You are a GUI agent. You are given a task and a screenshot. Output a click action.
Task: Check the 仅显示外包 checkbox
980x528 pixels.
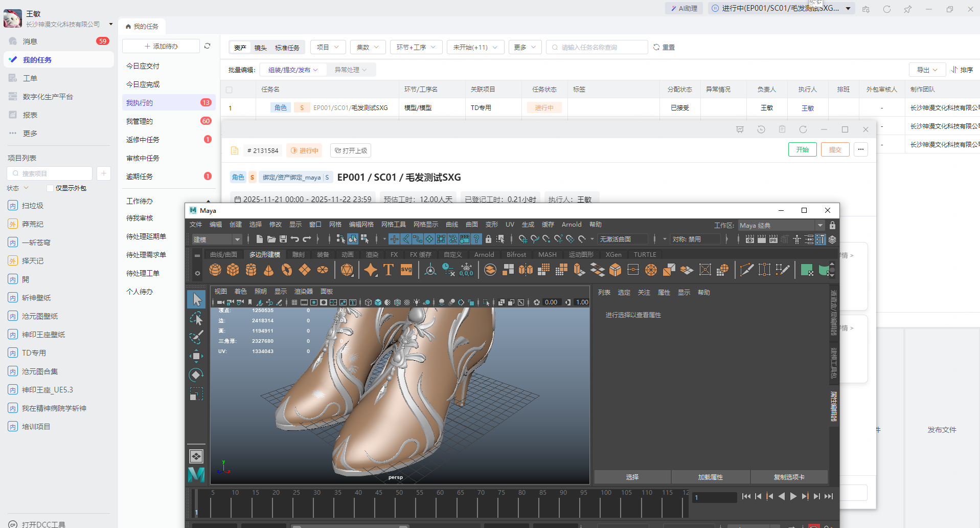50,188
